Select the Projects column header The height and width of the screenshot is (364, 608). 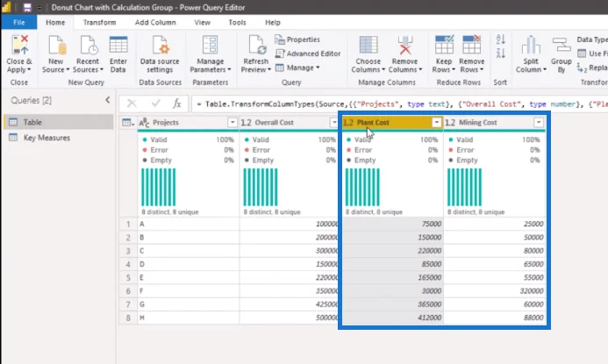[188, 123]
